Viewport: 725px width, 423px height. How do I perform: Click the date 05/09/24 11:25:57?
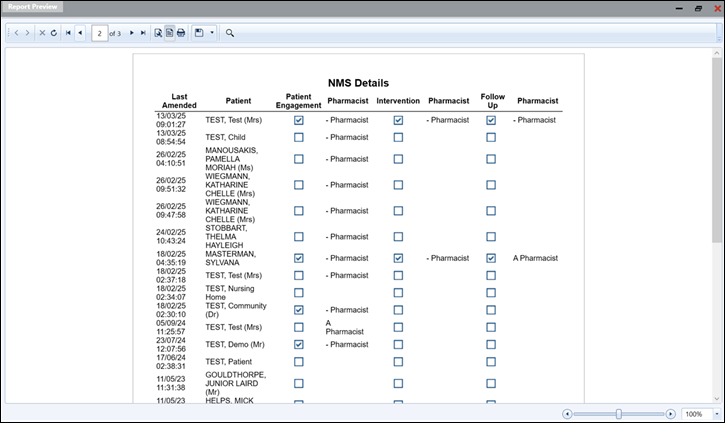coord(171,327)
